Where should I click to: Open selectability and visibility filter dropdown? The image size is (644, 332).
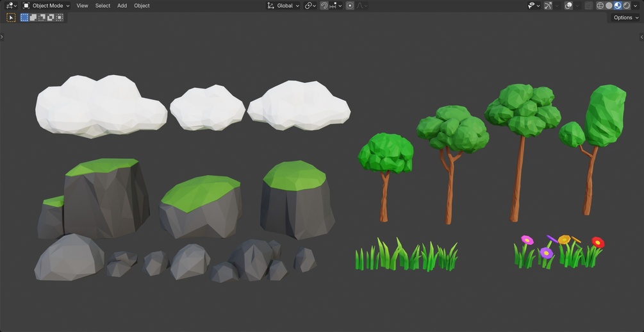[534, 6]
